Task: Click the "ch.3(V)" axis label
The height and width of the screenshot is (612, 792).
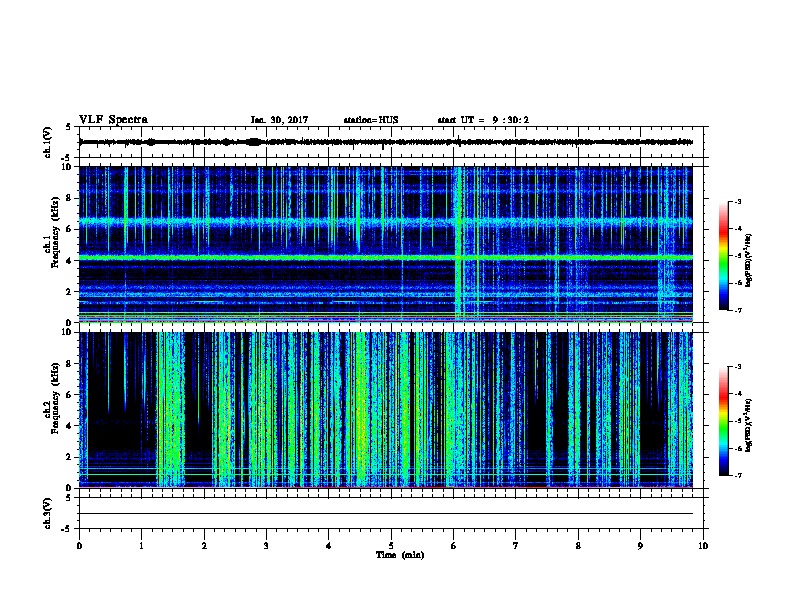Action: pyautogui.click(x=48, y=513)
